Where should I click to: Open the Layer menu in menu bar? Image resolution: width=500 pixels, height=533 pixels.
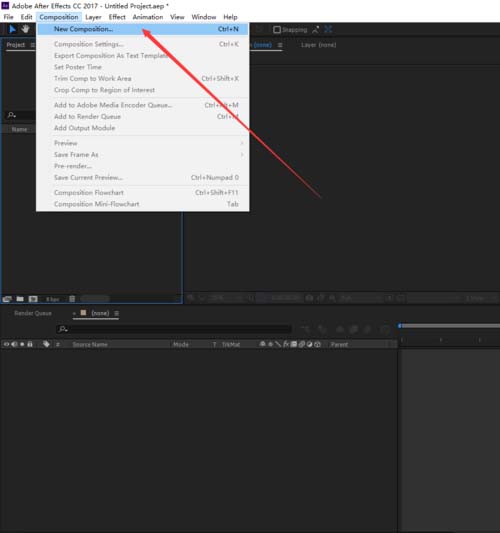pos(93,17)
